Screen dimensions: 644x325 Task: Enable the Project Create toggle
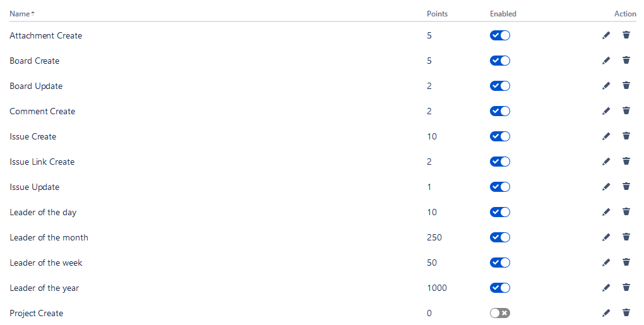click(499, 313)
